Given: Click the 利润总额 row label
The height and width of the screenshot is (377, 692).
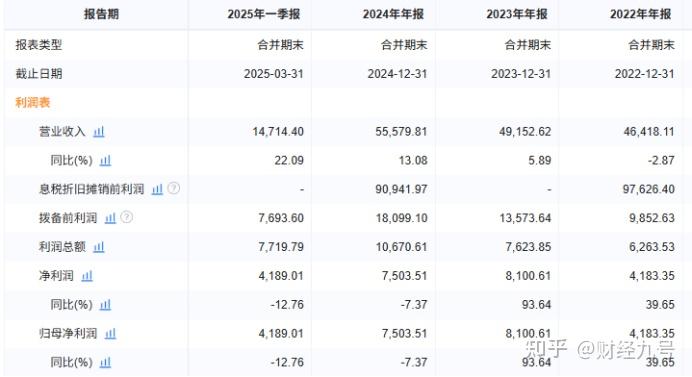Looking at the screenshot, I should (62, 247).
